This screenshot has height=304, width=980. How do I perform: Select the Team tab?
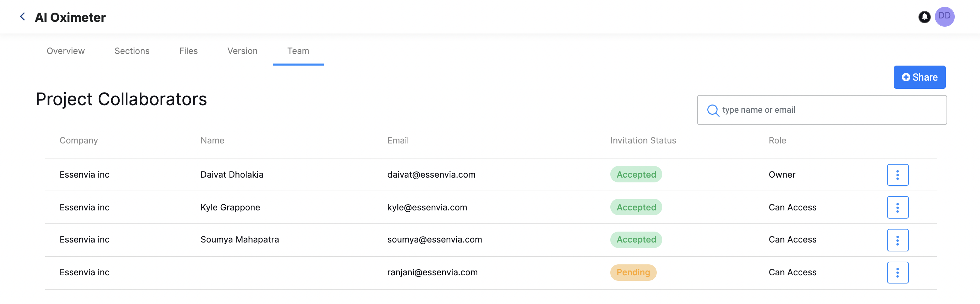(x=298, y=51)
